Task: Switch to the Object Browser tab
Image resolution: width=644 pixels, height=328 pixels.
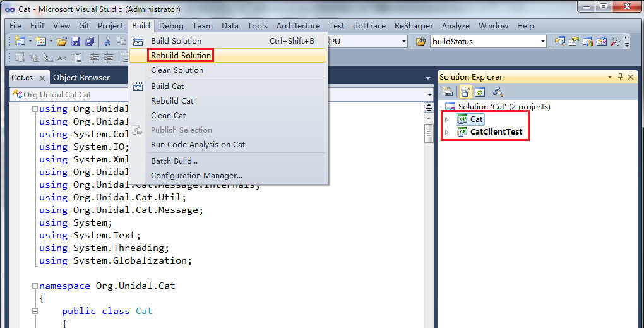Action: pyautogui.click(x=81, y=78)
